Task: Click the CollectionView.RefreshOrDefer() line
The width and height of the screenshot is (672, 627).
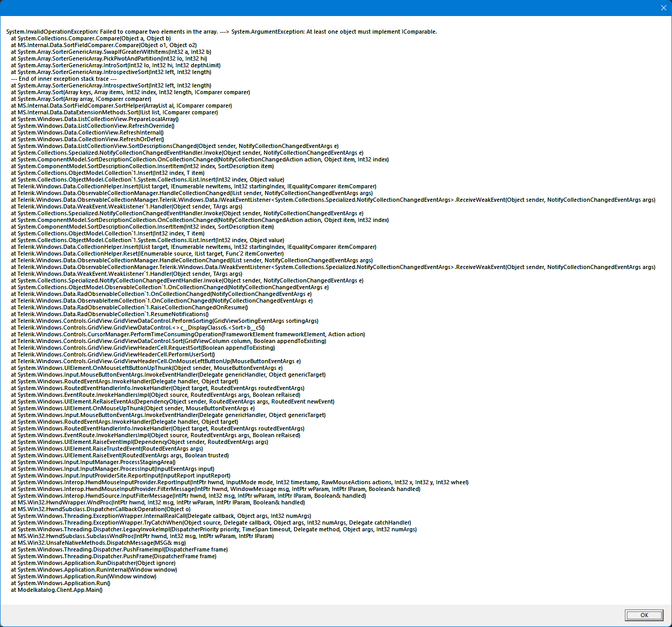Action: pyautogui.click(x=87, y=139)
